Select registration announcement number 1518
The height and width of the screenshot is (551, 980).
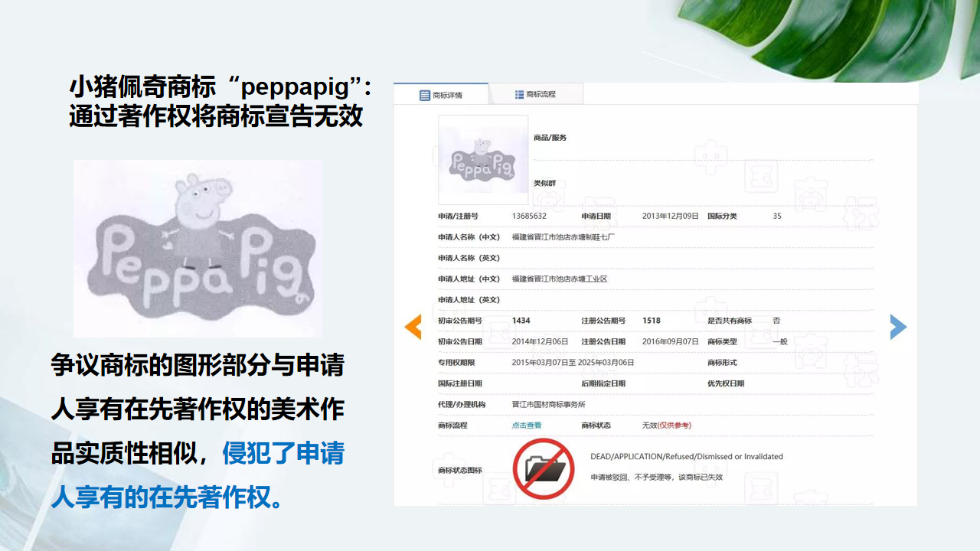coord(652,321)
